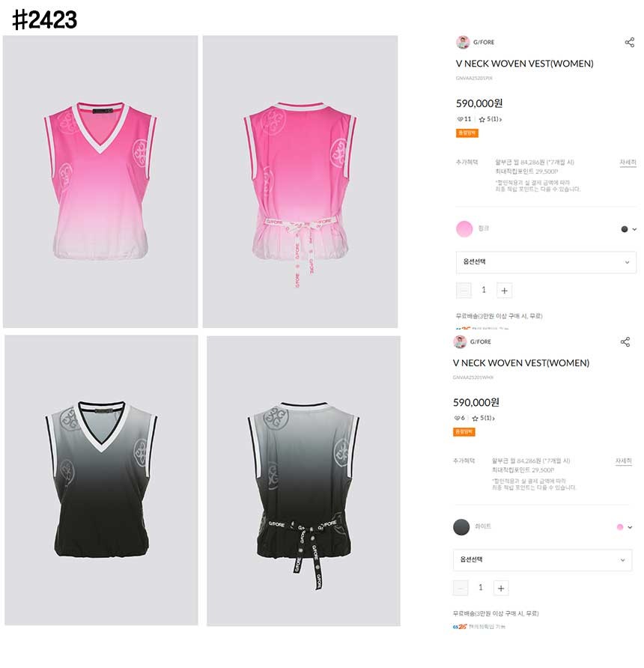Select the large pink color swatch
Screen dimensions: 644x668
point(464,228)
